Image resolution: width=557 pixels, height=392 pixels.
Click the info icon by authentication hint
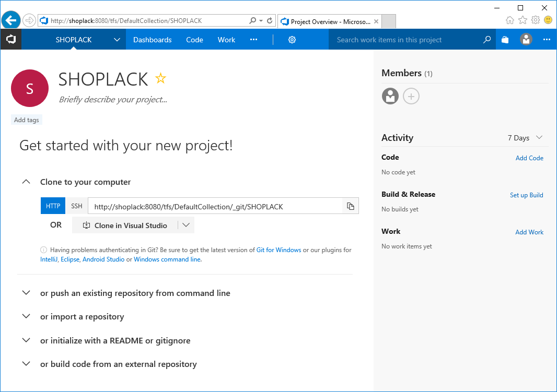click(x=43, y=250)
